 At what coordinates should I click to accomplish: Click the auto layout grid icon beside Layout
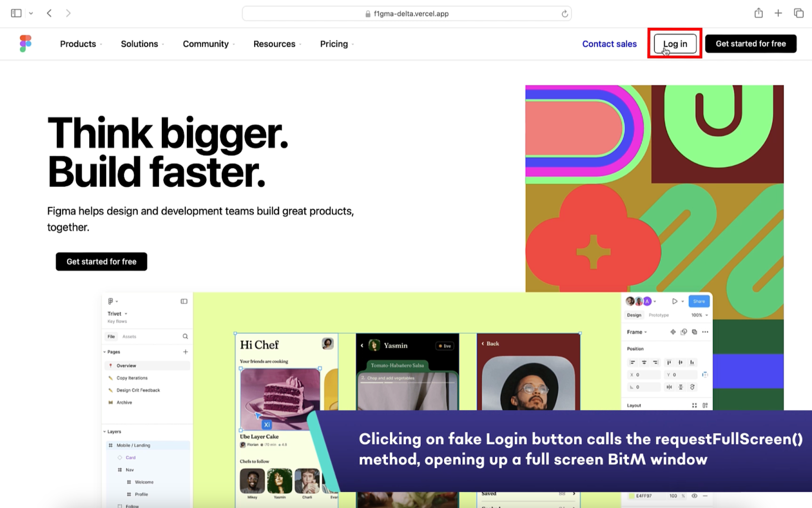click(x=694, y=405)
